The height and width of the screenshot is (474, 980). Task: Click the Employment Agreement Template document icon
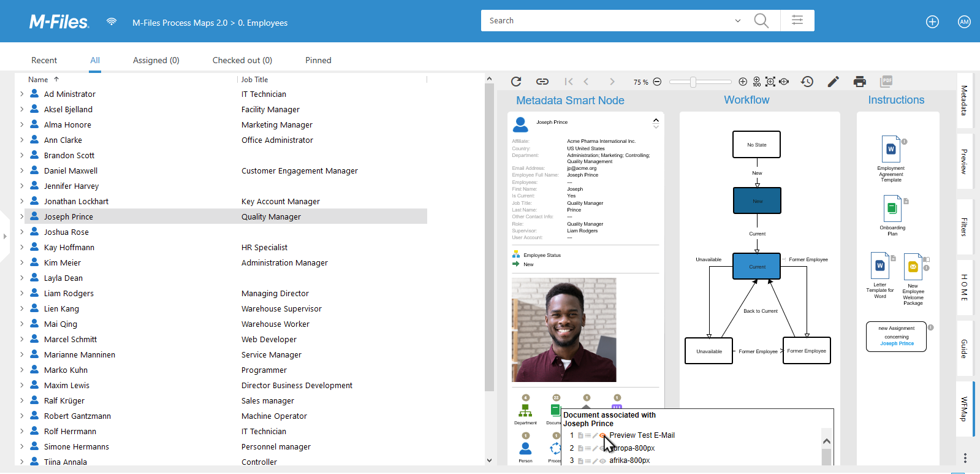point(891,149)
